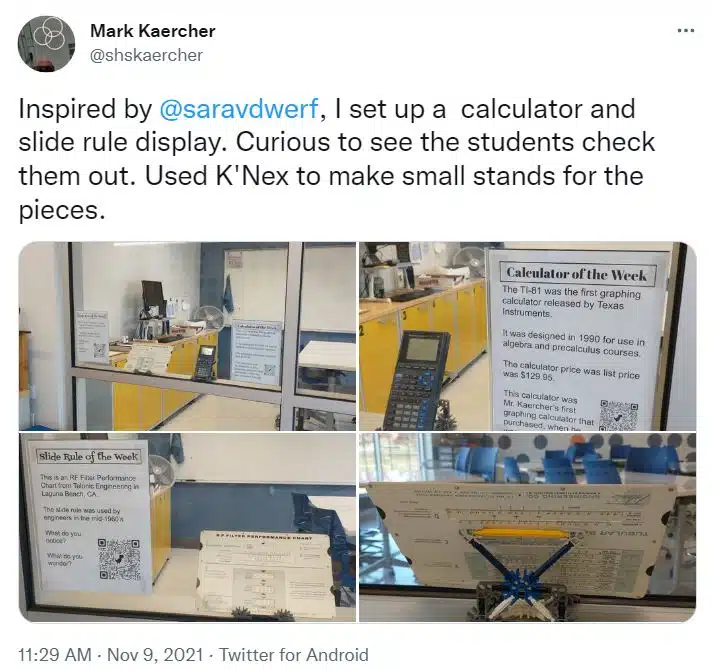
Task: Click the 11:29 AM Nov 9, 2021 timestamp
Action: pos(110,655)
